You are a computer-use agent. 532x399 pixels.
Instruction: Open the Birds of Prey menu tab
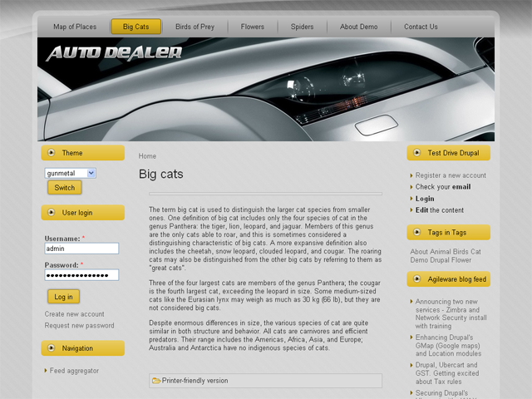(195, 27)
